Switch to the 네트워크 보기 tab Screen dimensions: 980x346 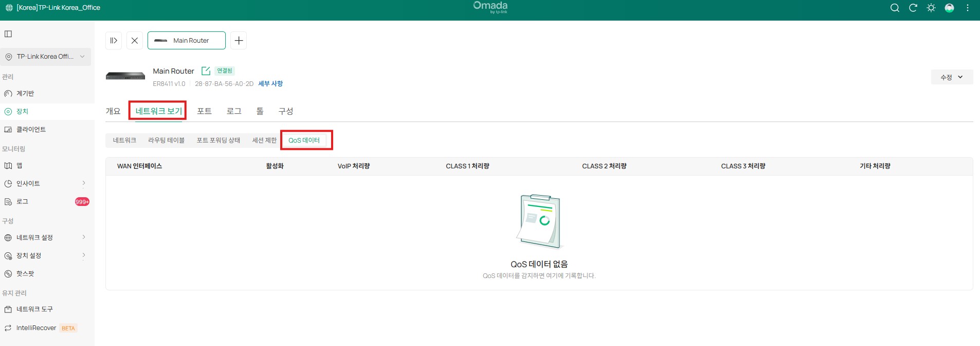159,111
